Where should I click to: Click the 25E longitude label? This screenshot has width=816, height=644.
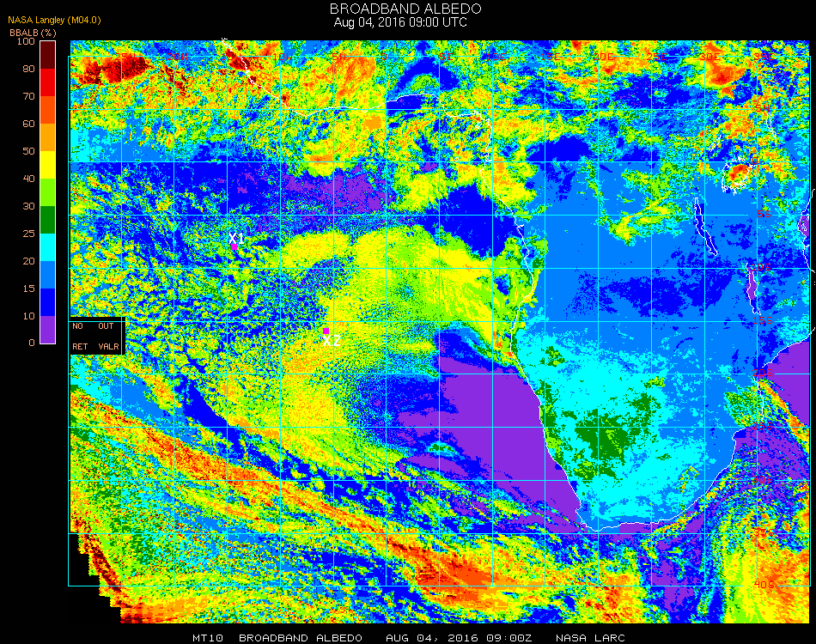click(x=657, y=56)
